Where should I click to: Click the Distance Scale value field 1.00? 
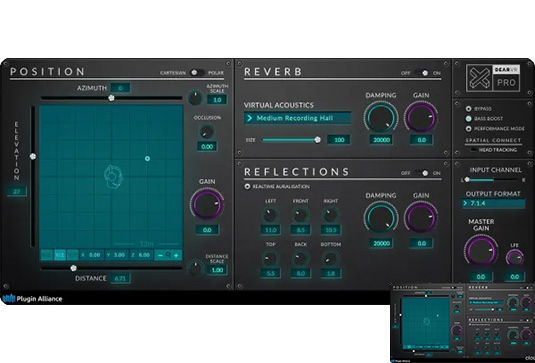pos(217,270)
